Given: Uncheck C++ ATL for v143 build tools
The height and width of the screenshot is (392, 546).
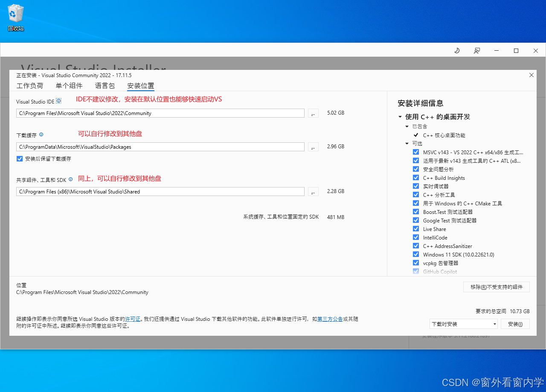Looking at the screenshot, I should (416, 161).
